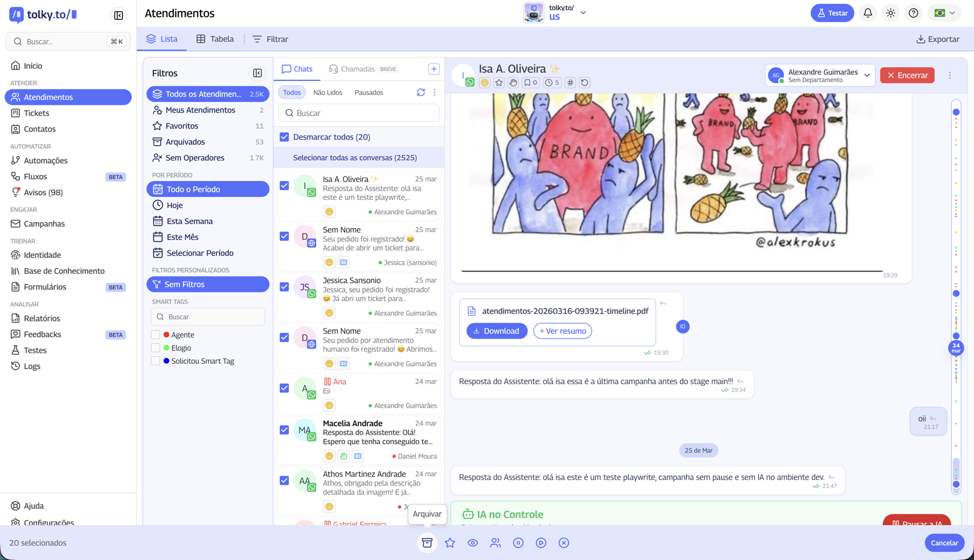Click the Arquivar archive icon in bottom bar
Viewport: 974px width, 560px height.
pos(427,543)
